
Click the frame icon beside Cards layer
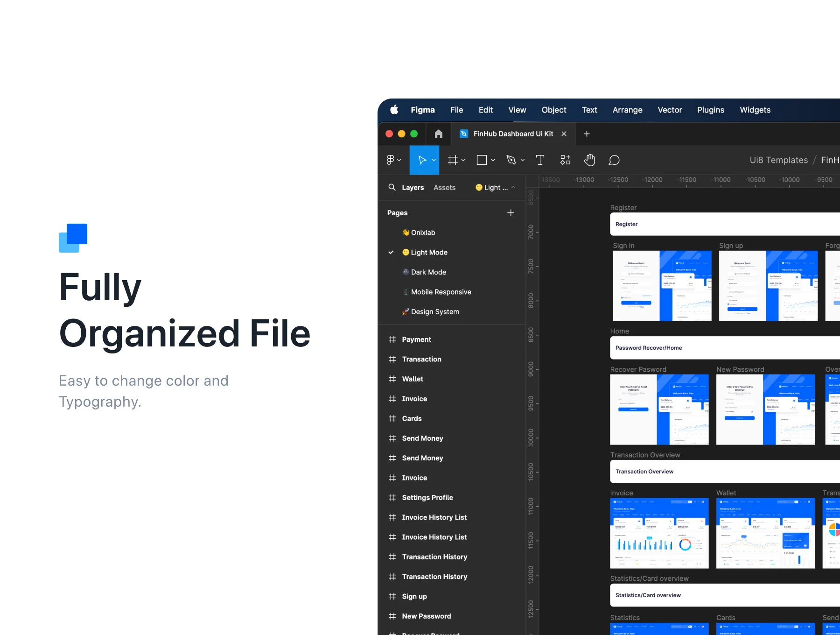pos(392,418)
